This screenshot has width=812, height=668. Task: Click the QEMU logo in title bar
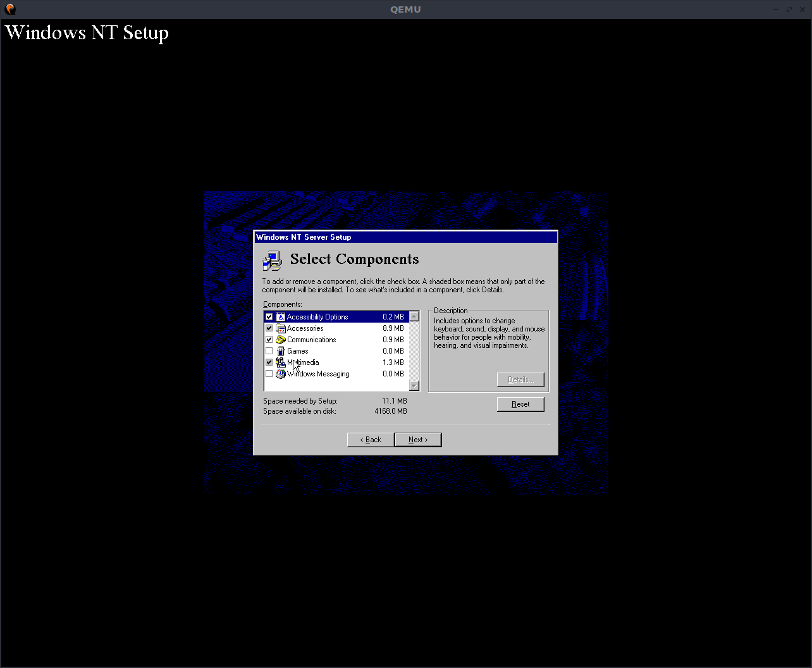(x=10, y=9)
